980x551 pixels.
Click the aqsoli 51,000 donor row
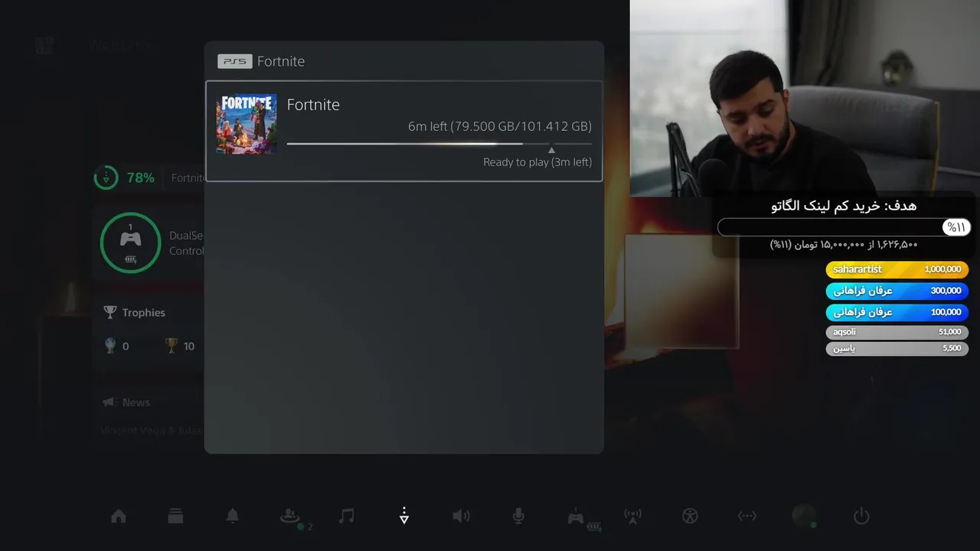click(897, 332)
